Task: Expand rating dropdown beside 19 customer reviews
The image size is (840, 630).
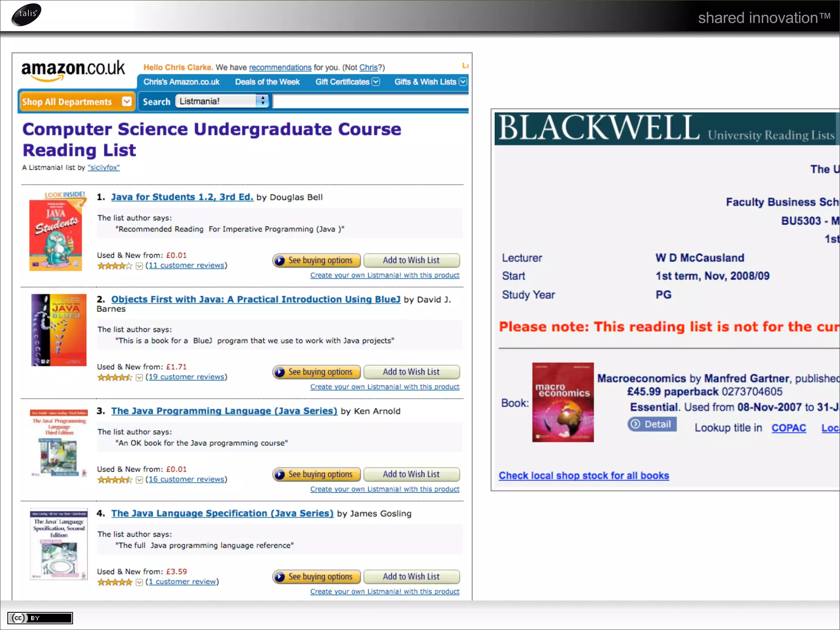Action: click(139, 378)
